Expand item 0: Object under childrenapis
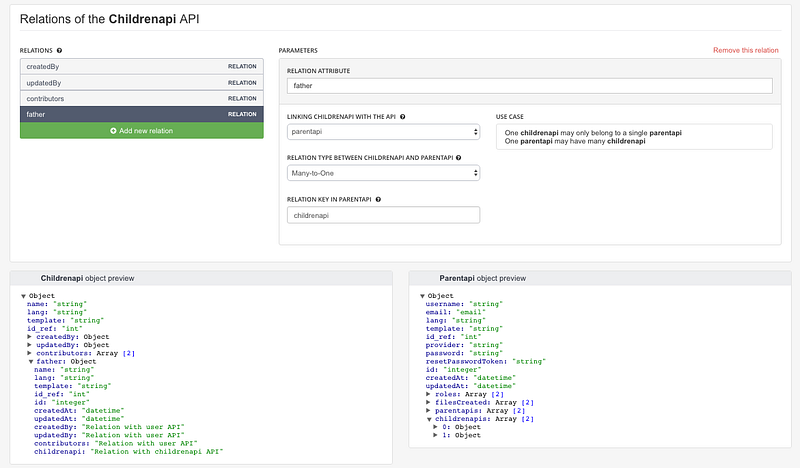 pyautogui.click(x=435, y=427)
